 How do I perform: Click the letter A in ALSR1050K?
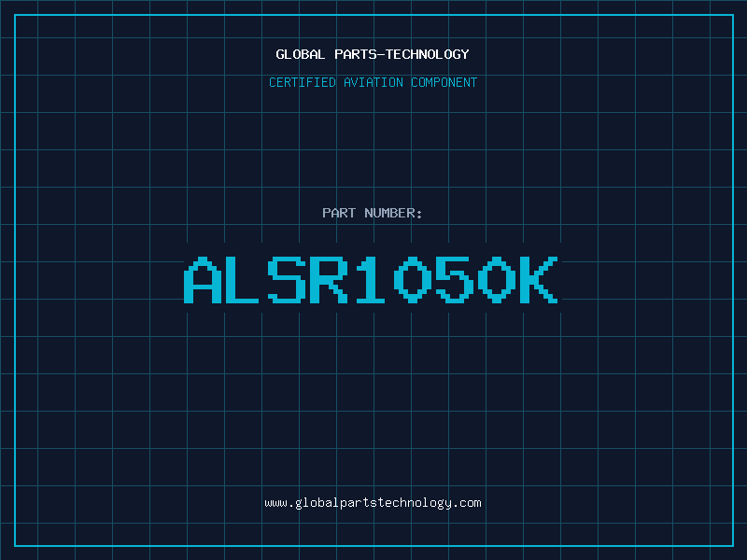203,280
